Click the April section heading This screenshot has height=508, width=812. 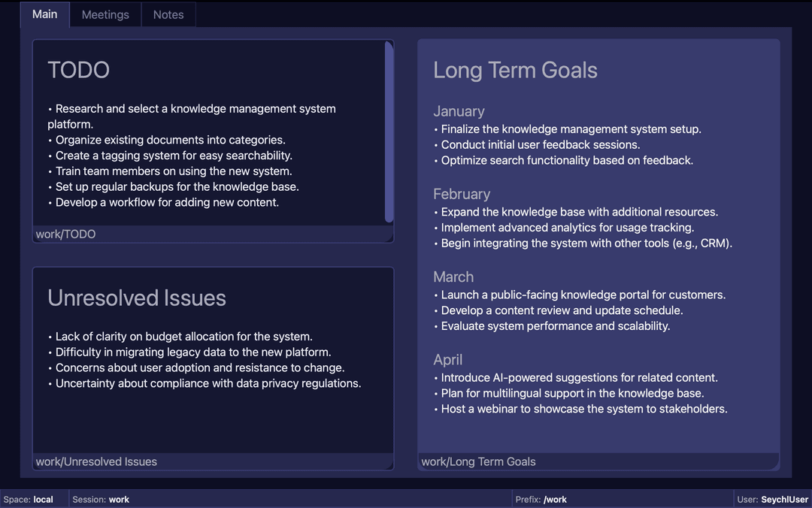click(x=448, y=359)
